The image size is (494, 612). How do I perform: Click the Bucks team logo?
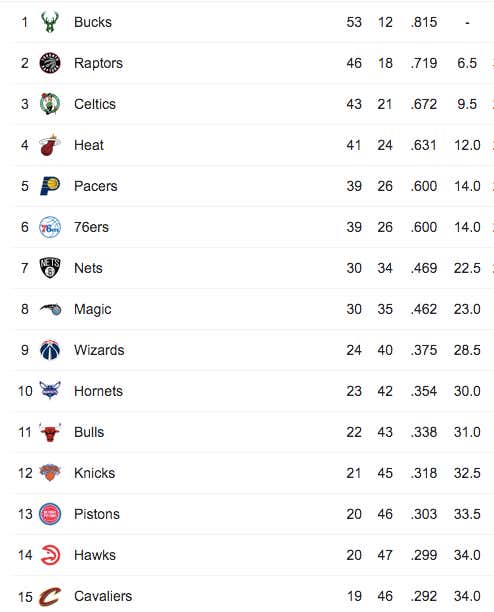point(50,22)
